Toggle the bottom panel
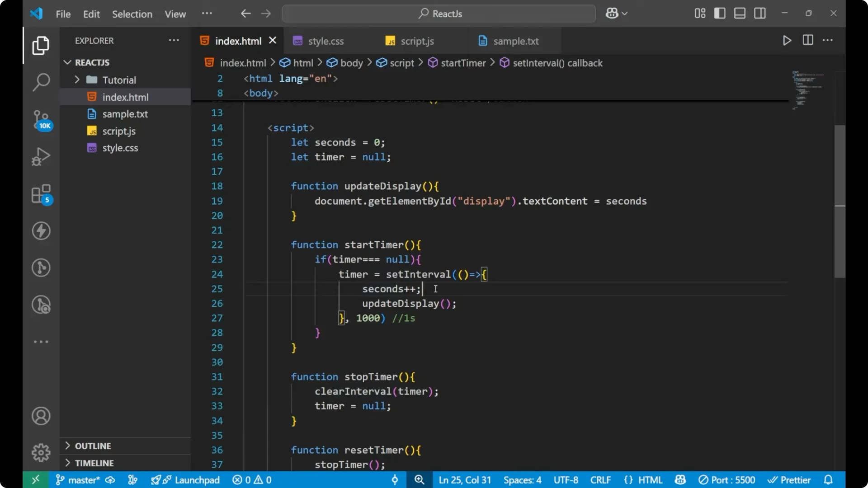The image size is (868, 488). tap(740, 13)
